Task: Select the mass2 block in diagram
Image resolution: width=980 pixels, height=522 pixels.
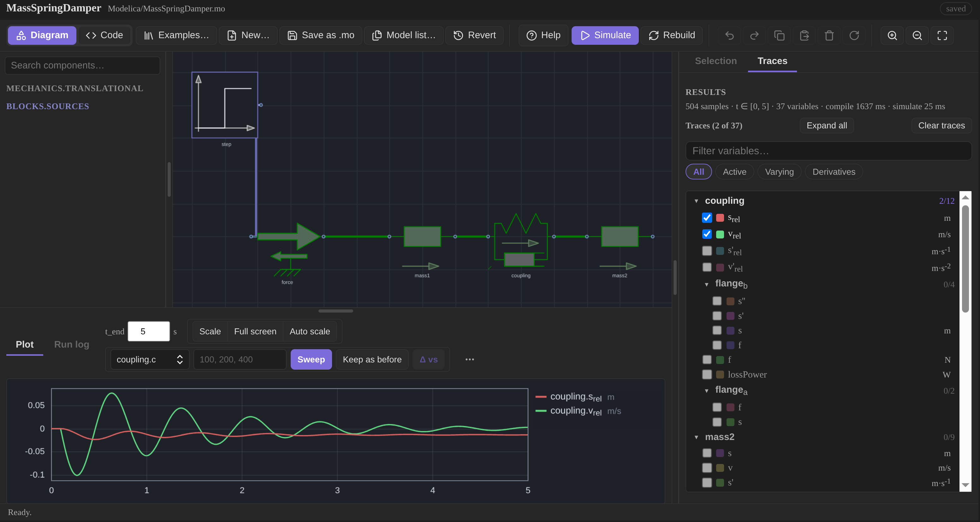Action: [x=619, y=237]
